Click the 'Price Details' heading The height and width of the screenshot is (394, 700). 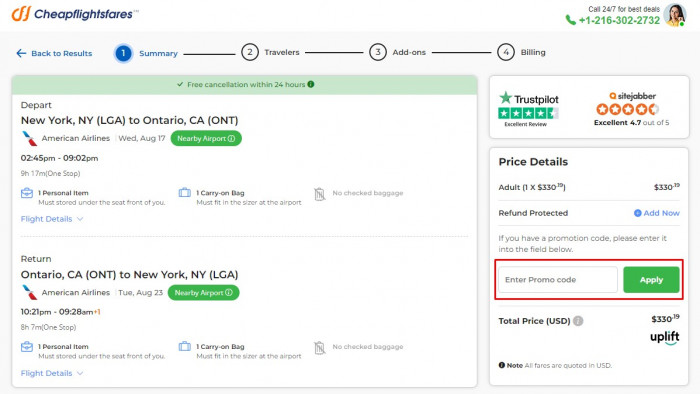pyautogui.click(x=533, y=162)
